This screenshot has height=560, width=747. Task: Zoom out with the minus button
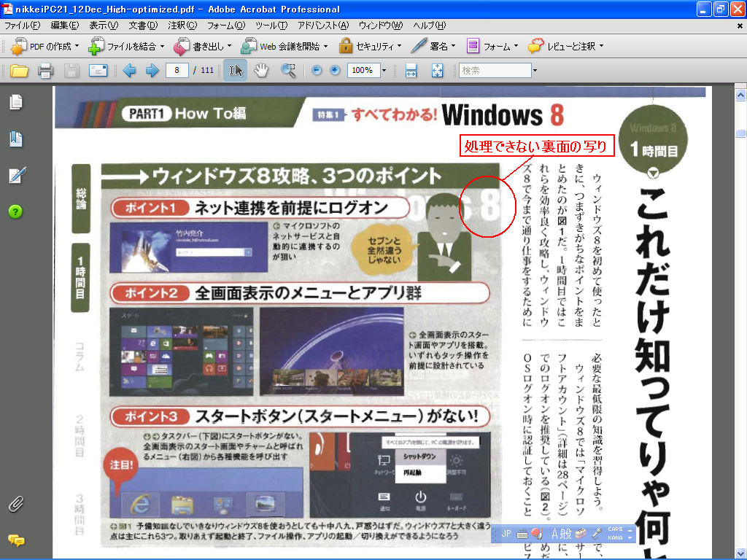tap(317, 71)
